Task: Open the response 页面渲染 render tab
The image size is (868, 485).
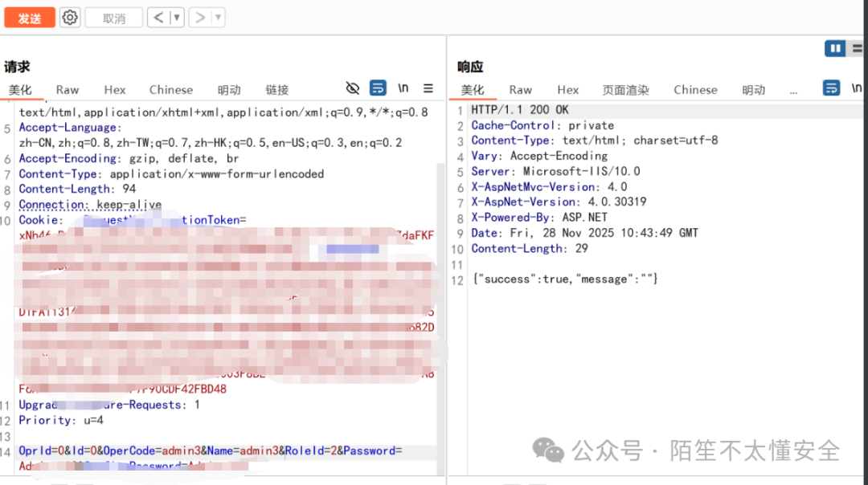Action: click(625, 90)
